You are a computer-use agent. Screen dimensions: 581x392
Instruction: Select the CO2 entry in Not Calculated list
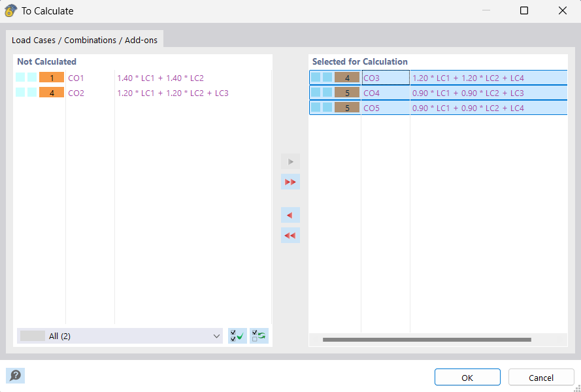tap(76, 93)
